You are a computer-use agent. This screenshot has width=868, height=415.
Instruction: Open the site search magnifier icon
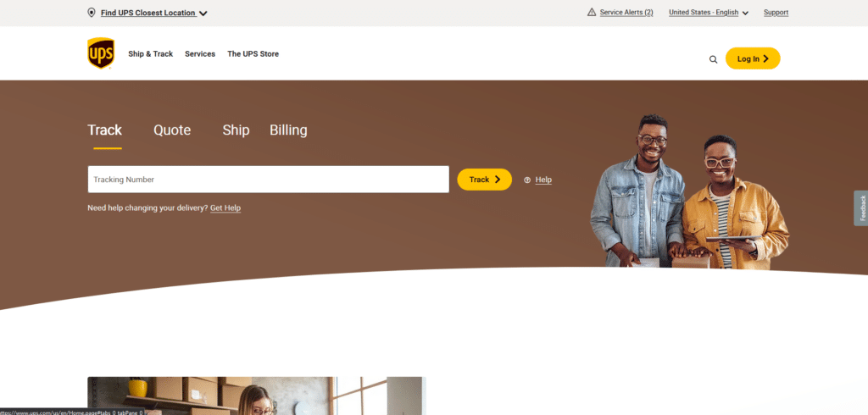(x=713, y=59)
